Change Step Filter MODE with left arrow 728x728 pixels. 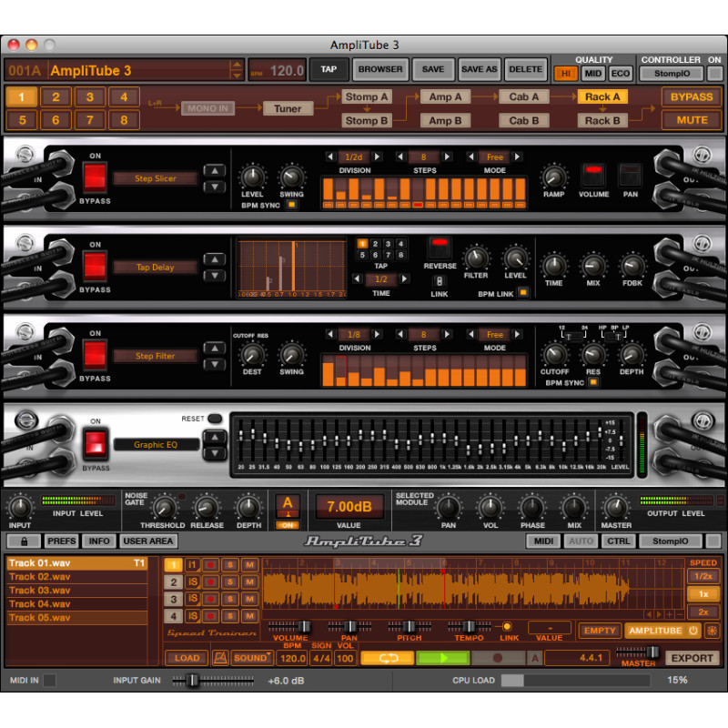(470, 334)
